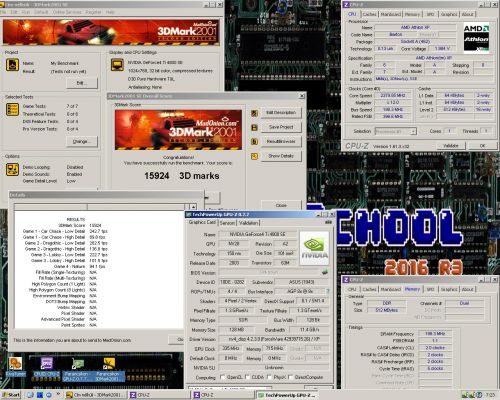This screenshot has height=400, width=500.
Task: Click the Selected Tests list icon
Action: click(12, 109)
